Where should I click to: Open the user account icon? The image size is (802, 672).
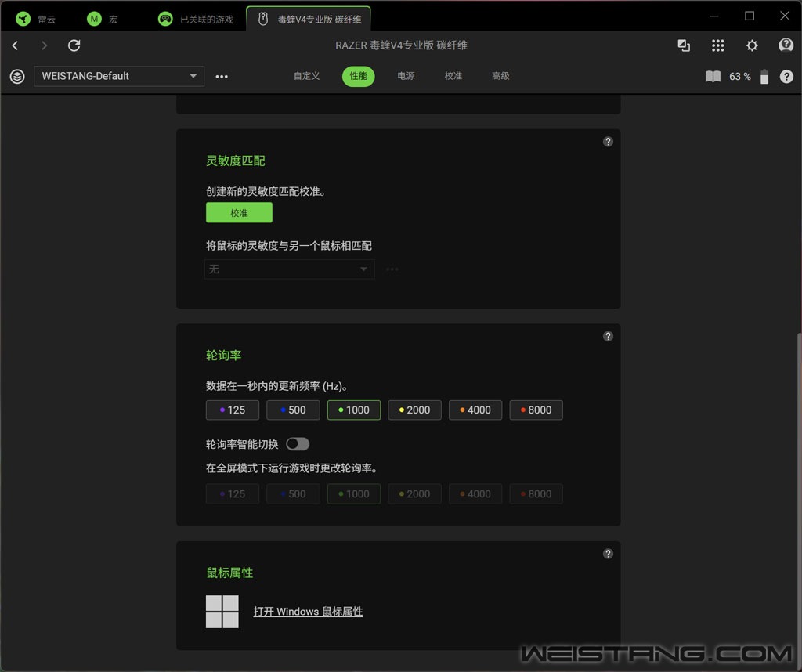click(x=786, y=45)
